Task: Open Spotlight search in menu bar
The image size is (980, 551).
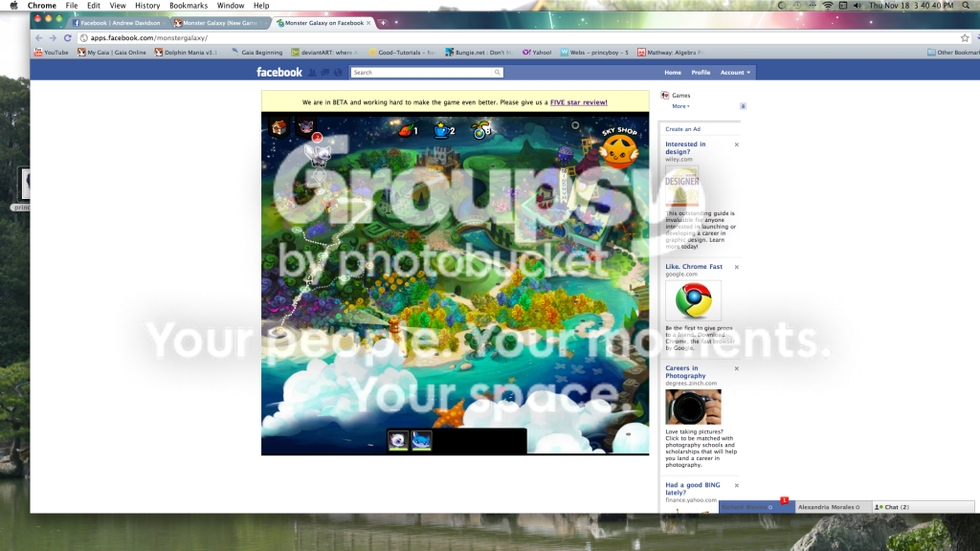Action: click(967, 6)
